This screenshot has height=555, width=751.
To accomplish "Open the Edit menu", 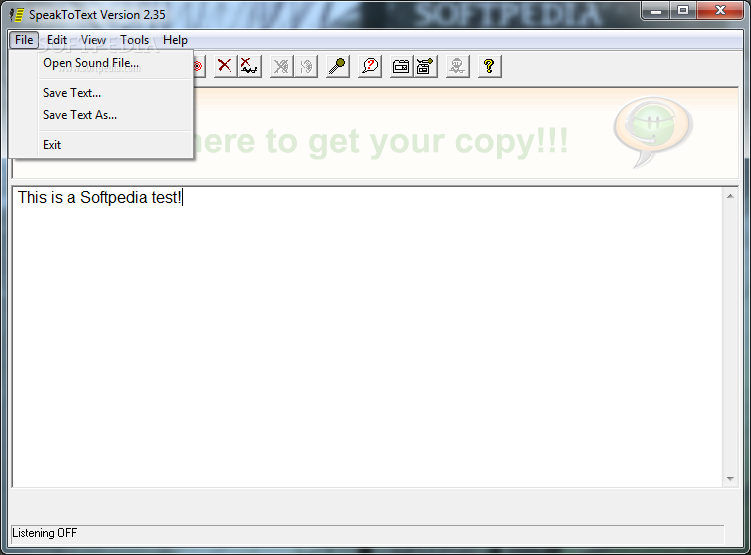I will (57, 40).
